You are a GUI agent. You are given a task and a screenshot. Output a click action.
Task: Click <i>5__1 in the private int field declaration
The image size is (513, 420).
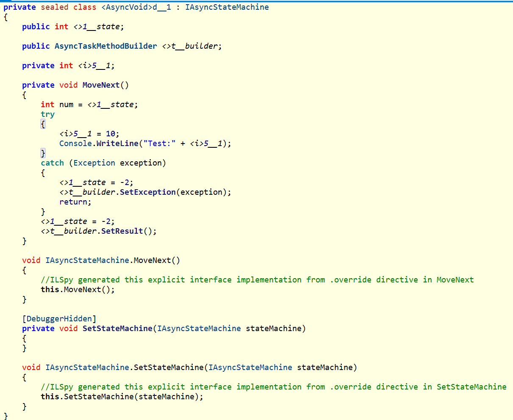[94, 66]
